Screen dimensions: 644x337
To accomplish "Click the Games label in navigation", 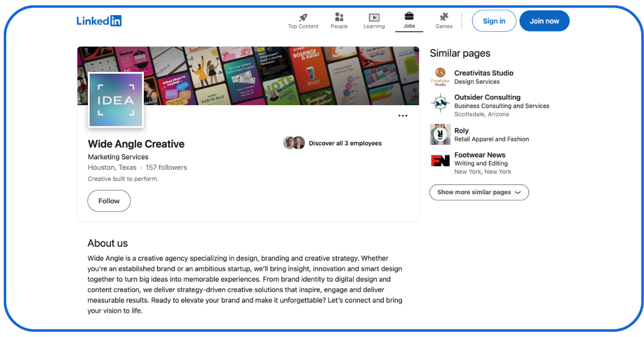I will point(444,26).
